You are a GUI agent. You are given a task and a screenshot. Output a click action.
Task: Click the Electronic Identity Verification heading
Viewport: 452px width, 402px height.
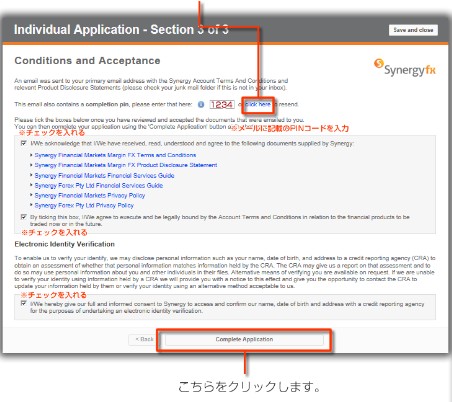click(65, 244)
